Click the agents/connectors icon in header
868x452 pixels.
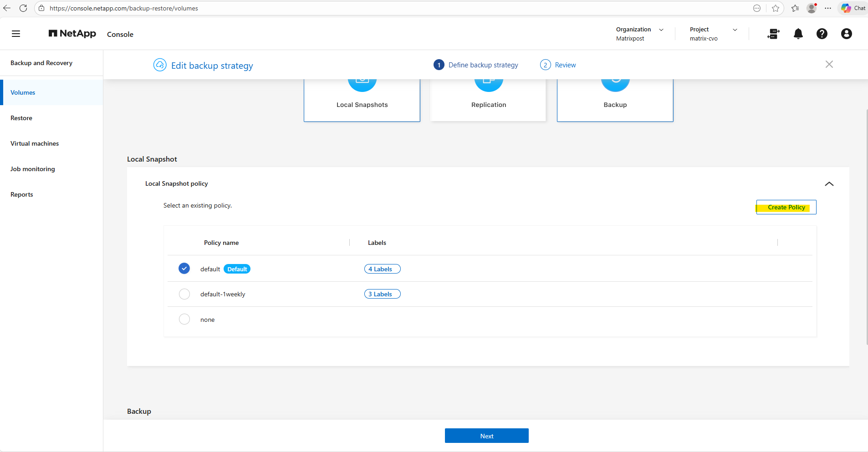click(773, 34)
